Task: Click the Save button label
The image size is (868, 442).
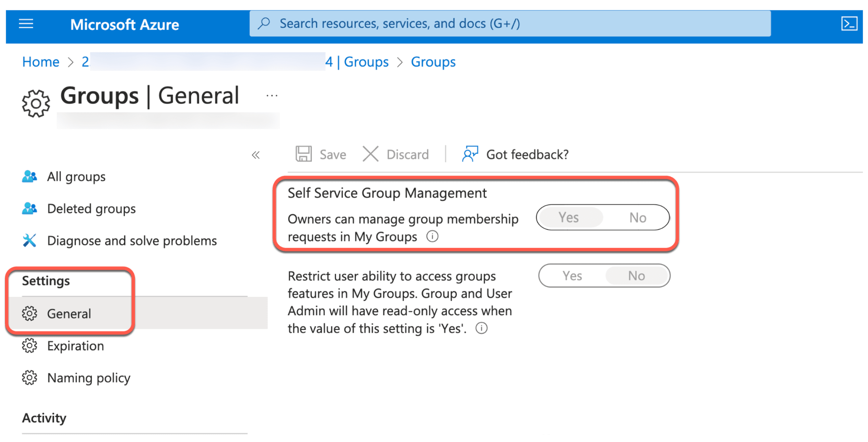Action: pos(333,154)
